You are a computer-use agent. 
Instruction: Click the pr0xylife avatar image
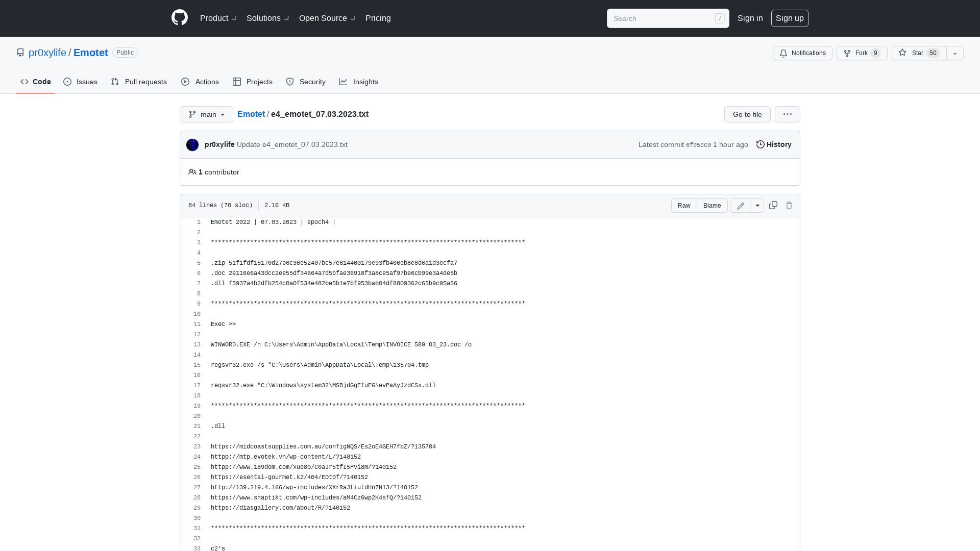tap(192, 145)
